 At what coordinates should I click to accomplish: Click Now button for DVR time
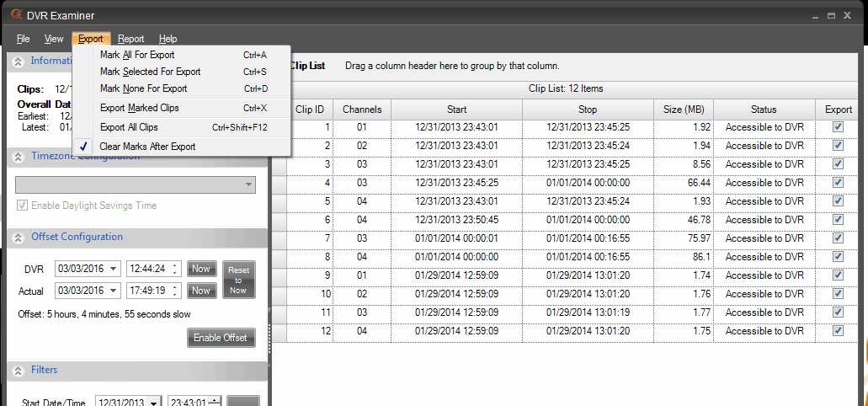point(200,269)
